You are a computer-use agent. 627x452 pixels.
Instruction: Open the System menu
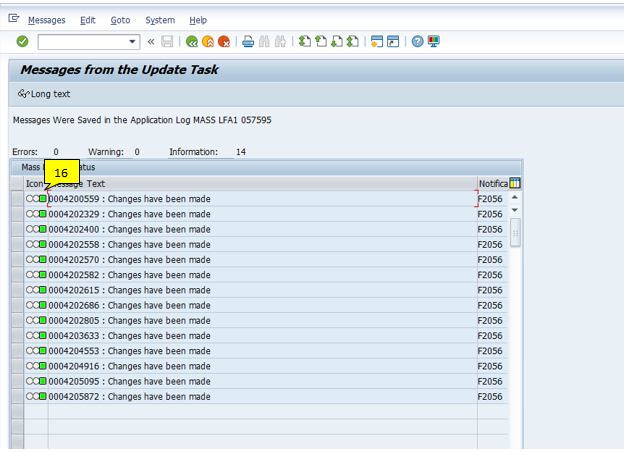(x=159, y=20)
